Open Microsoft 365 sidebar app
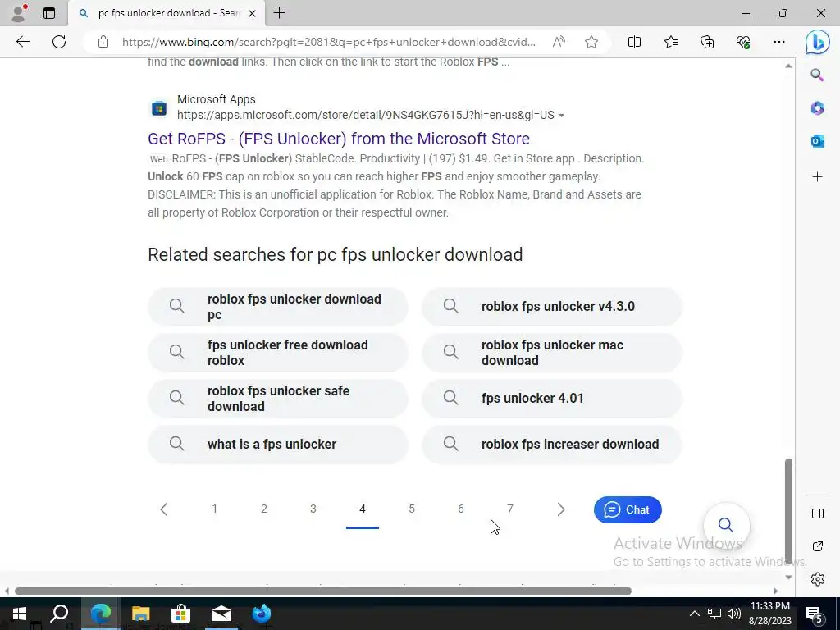Image resolution: width=840 pixels, height=630 pixels. [x=818, y=108]
